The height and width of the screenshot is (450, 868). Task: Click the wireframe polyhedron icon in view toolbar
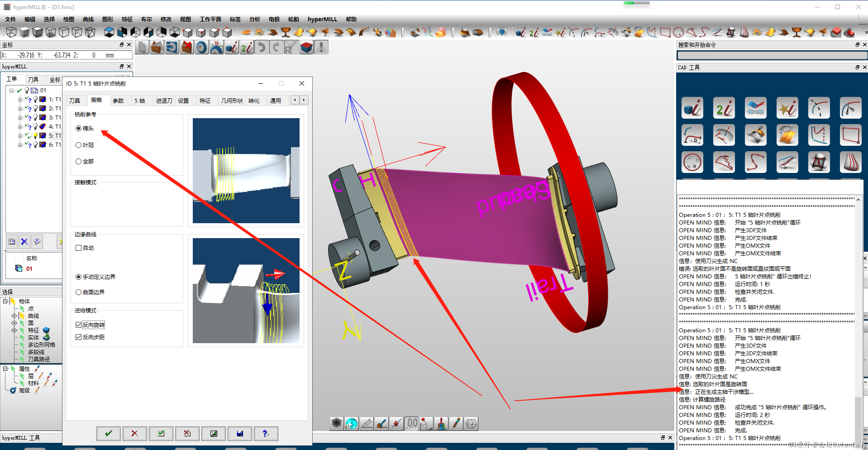click(x=471, y=423)
